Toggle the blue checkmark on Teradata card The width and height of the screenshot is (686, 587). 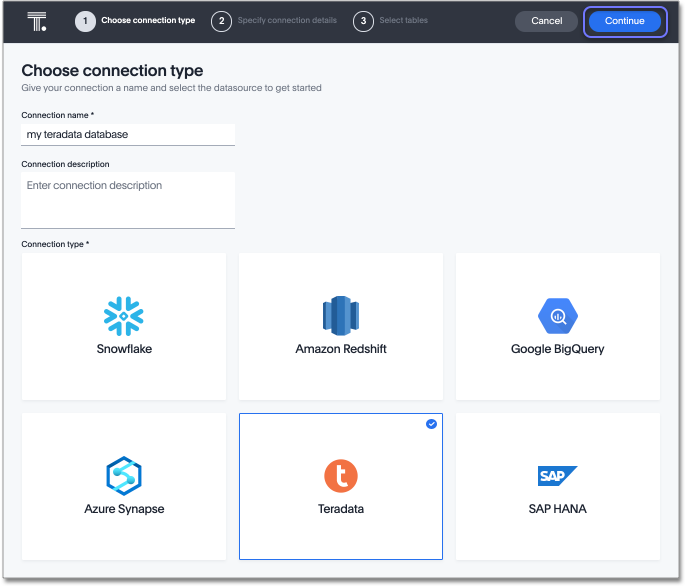(431, 424)
